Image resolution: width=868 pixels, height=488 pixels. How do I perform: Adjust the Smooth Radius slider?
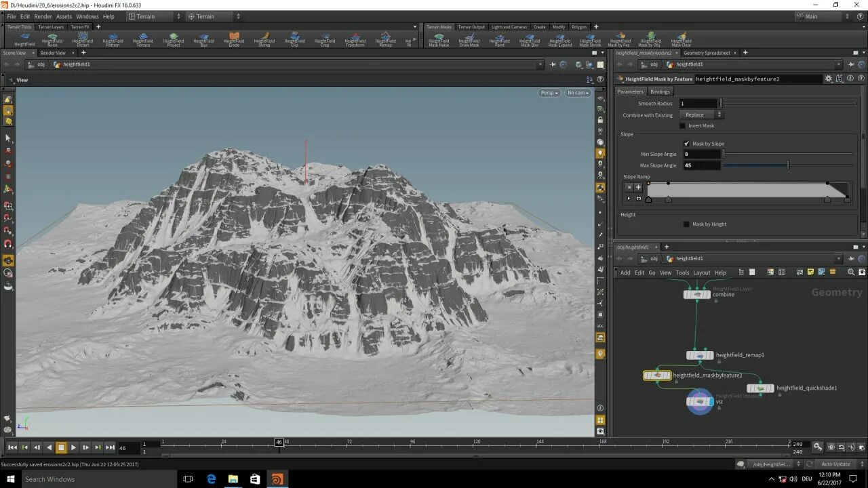[x=788, y=104]
